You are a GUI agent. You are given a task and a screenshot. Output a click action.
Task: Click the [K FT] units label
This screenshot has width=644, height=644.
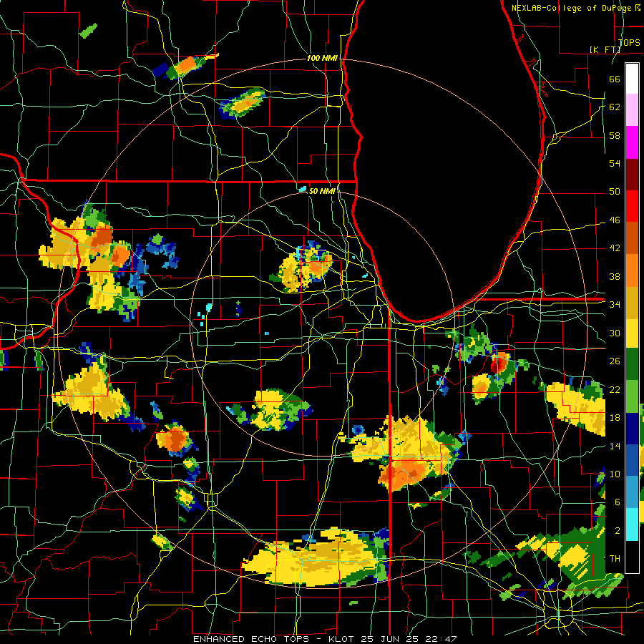605,49
